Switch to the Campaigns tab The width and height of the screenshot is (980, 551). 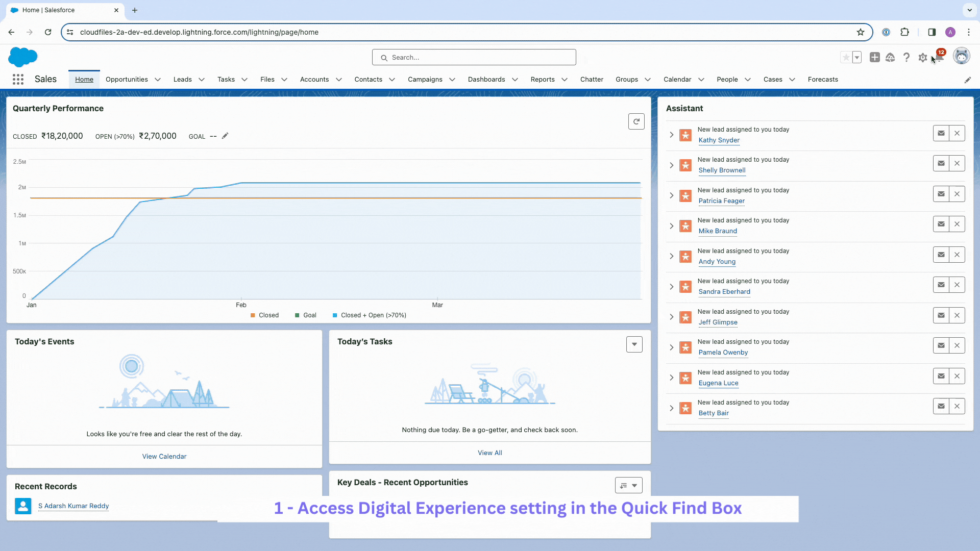pos(425,80)
